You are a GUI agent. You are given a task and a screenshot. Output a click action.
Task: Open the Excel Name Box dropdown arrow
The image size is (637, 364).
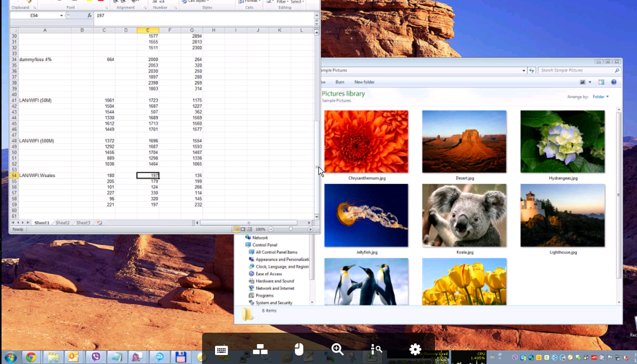pos(62,15)
